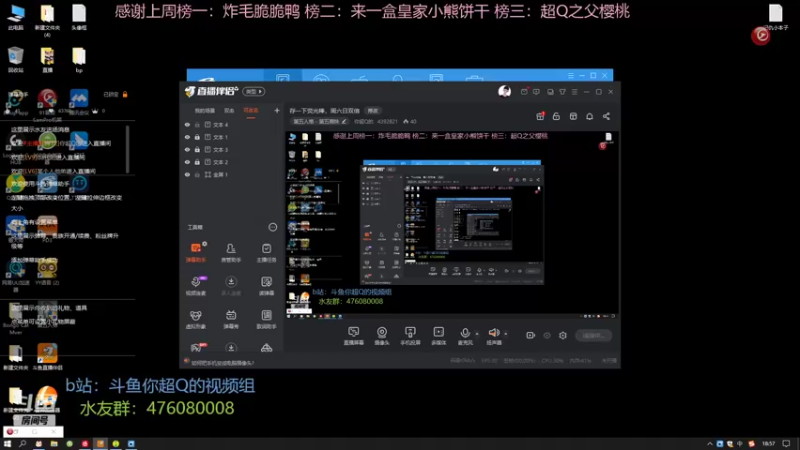Click the room number input at bottom left
The image size is (800, 450).
(x=34, y=432)
